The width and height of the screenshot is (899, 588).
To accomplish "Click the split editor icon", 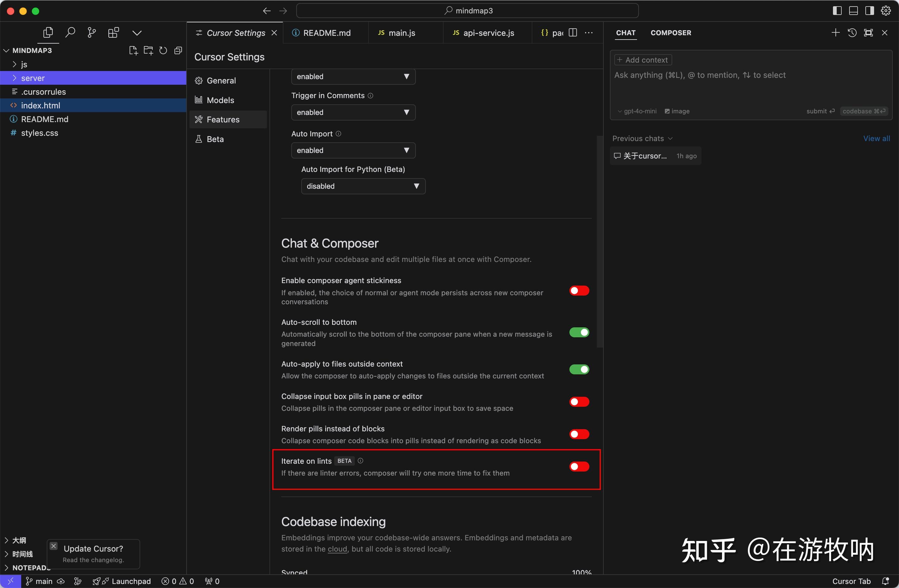I will [573, 33].
